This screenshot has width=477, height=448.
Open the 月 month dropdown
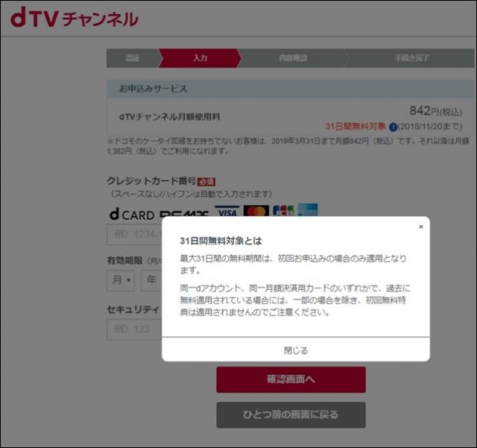coord(121,280)
